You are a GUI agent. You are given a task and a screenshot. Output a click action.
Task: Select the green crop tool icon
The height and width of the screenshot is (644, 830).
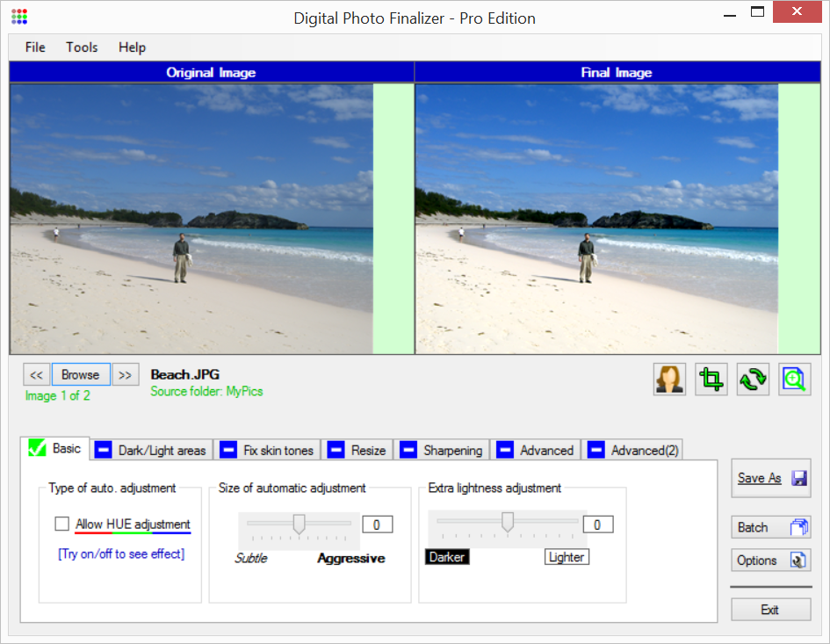pos(711,379)
